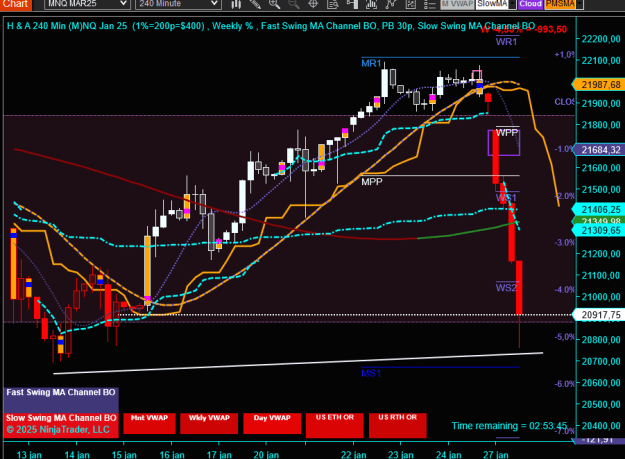Click the zoom out magnifier icon
The image size is (625, 459).
point(294,4)
